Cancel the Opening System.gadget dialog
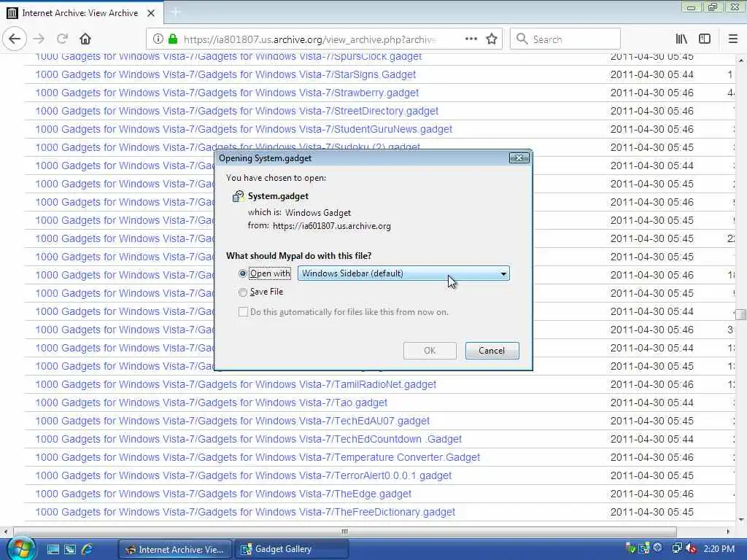This screenshot has height=560, width=747. 492,351
